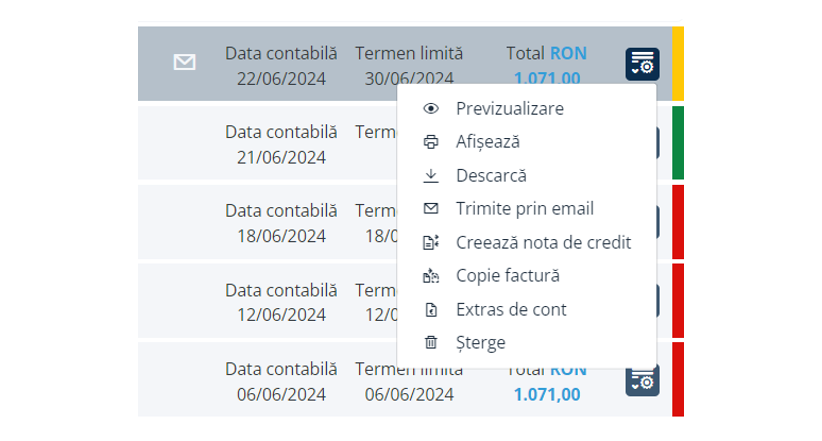Choose Creează nota de credit

coord(543,242)
